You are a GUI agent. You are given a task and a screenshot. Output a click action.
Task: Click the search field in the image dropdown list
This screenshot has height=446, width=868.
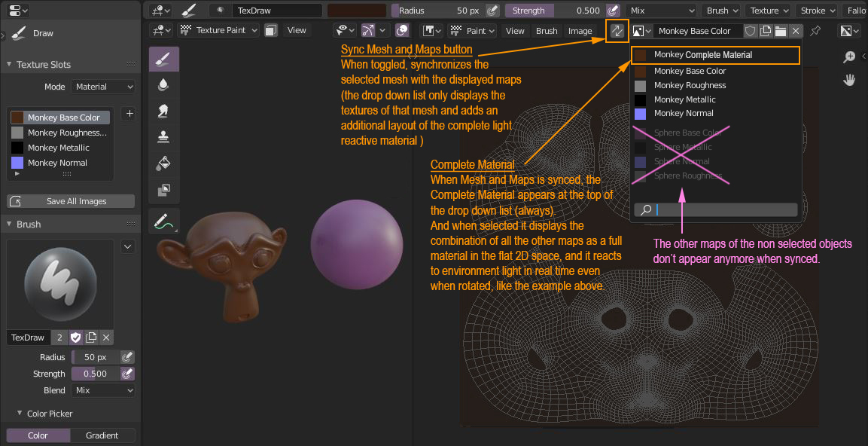[716, 209]
